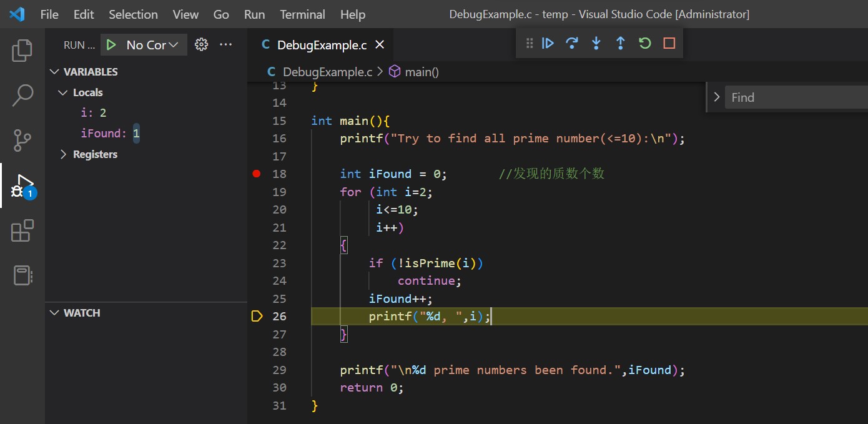Step Into in the debug toolbar
This screenshot has width=868, height=424.
click(x=596, y=43)
